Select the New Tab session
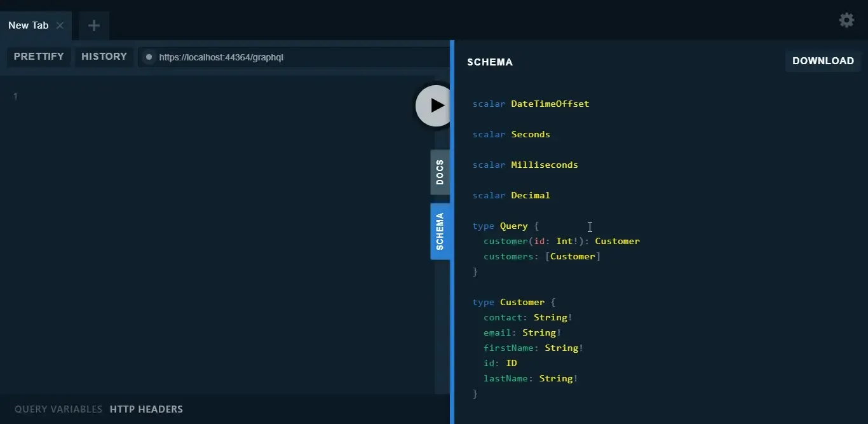 (28, 25)
